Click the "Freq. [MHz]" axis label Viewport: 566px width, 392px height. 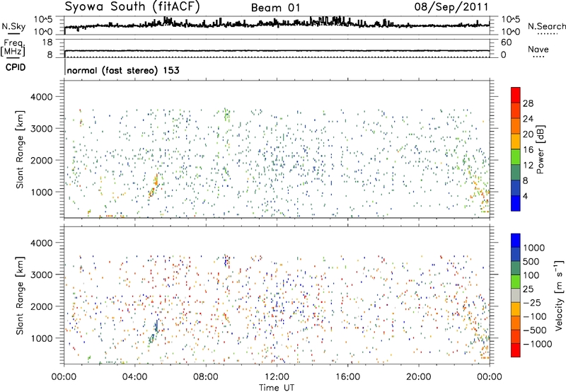[13, 48]
